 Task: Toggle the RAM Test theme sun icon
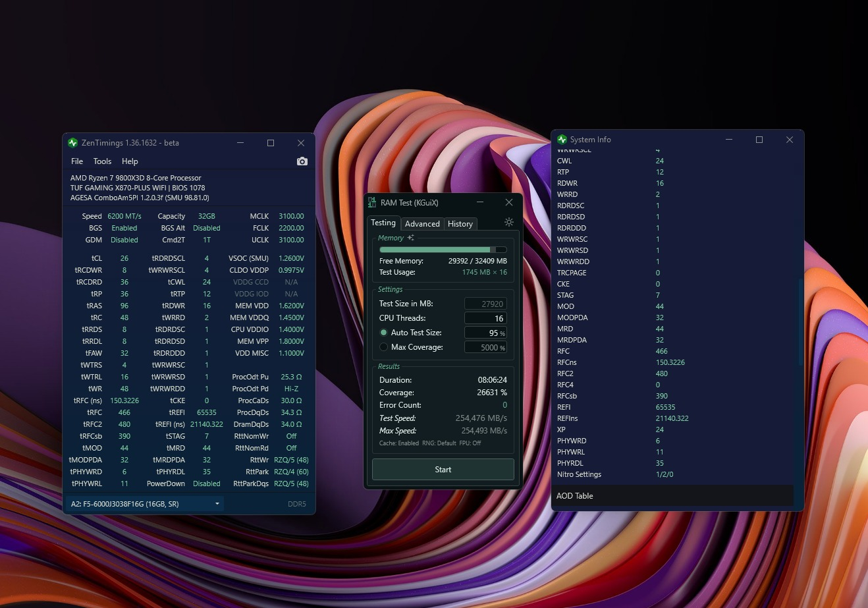click(x=509, y=223)
